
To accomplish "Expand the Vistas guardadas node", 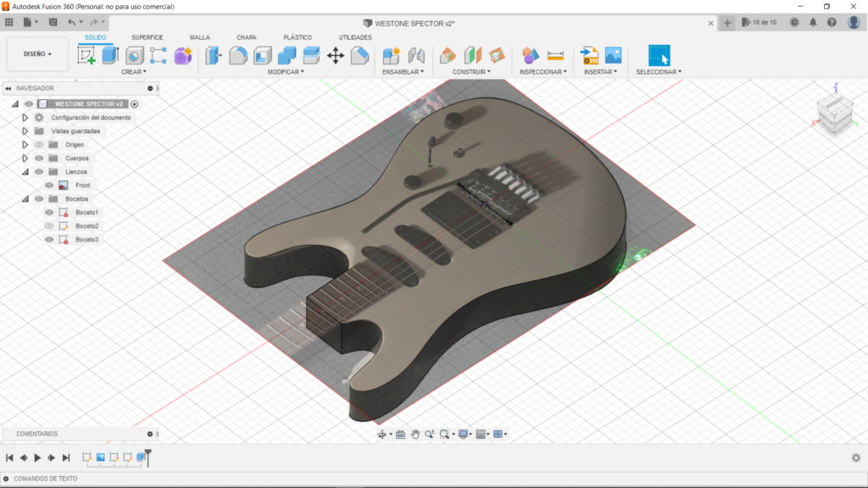I will [25, 131].
